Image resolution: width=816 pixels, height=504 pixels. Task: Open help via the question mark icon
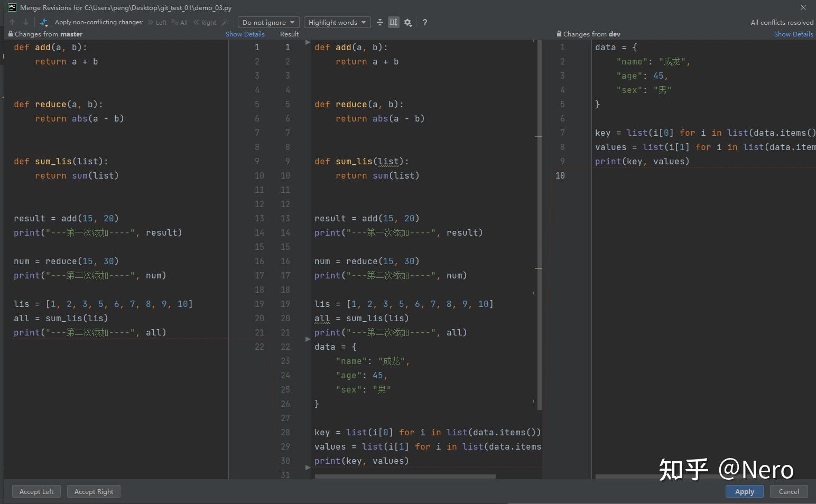pyautogui.click(x=424, y=22)
